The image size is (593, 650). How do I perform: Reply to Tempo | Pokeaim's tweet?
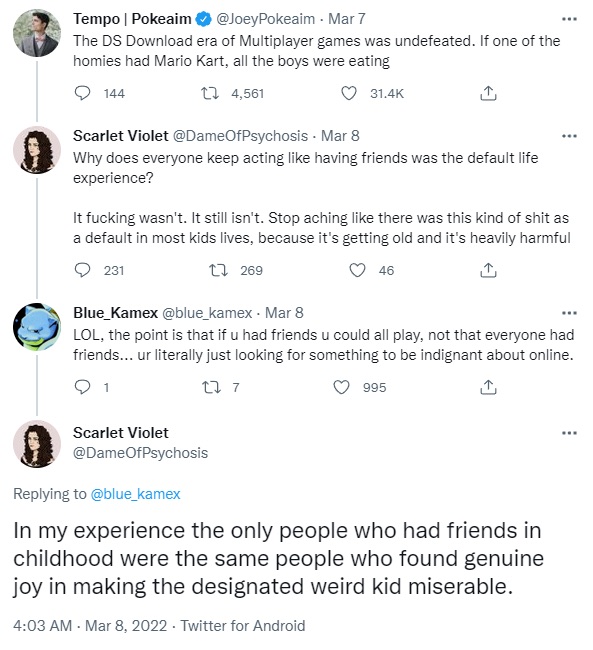(x=82, y=93)
